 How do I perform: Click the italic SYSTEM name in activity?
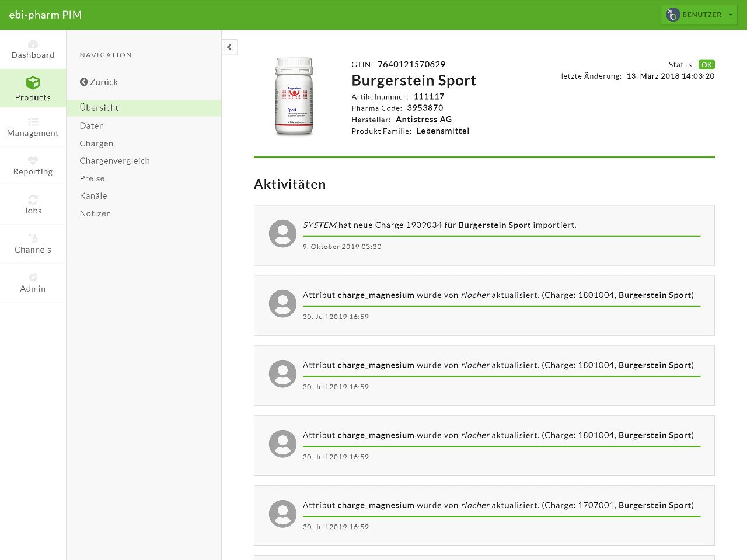pyautogui.click(x=319, y=225)
